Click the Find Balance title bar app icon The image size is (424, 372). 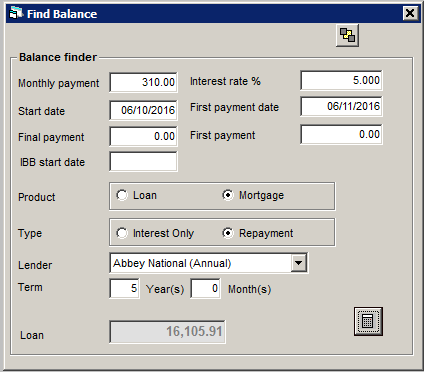(x=16, y=13)
